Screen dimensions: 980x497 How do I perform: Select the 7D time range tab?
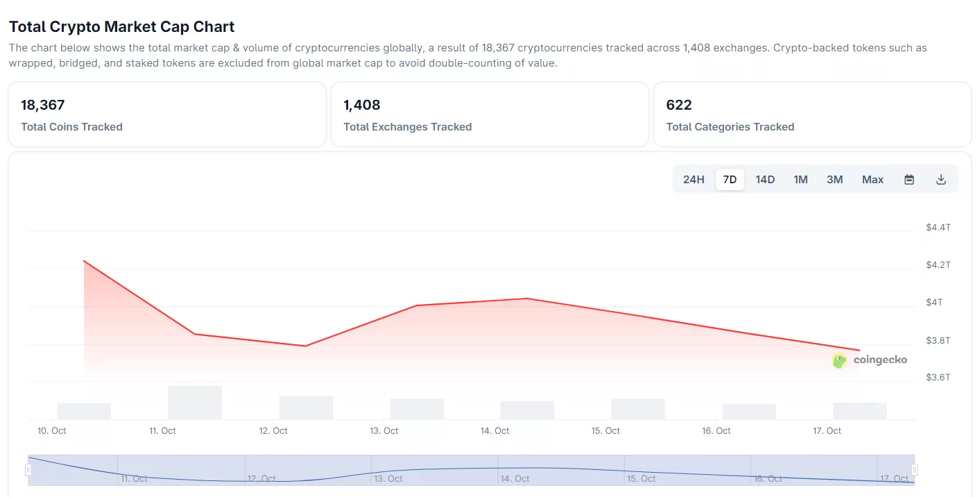[x=730, y=180]
